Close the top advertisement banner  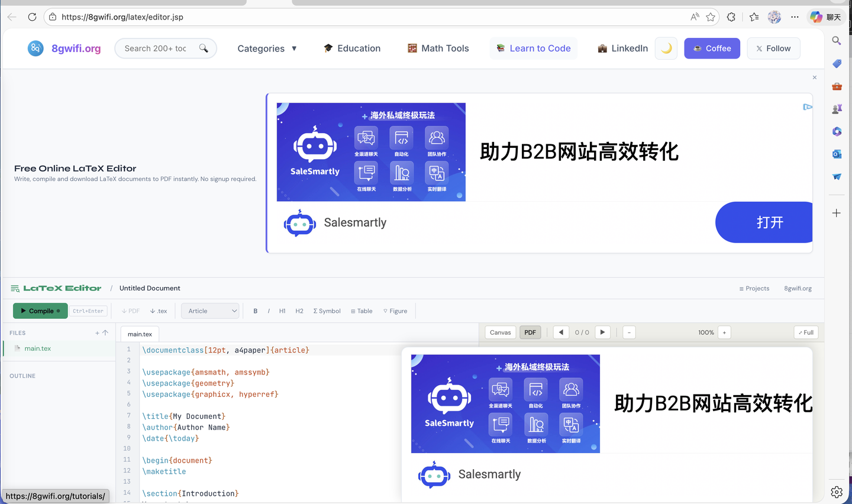coord(815,77)
